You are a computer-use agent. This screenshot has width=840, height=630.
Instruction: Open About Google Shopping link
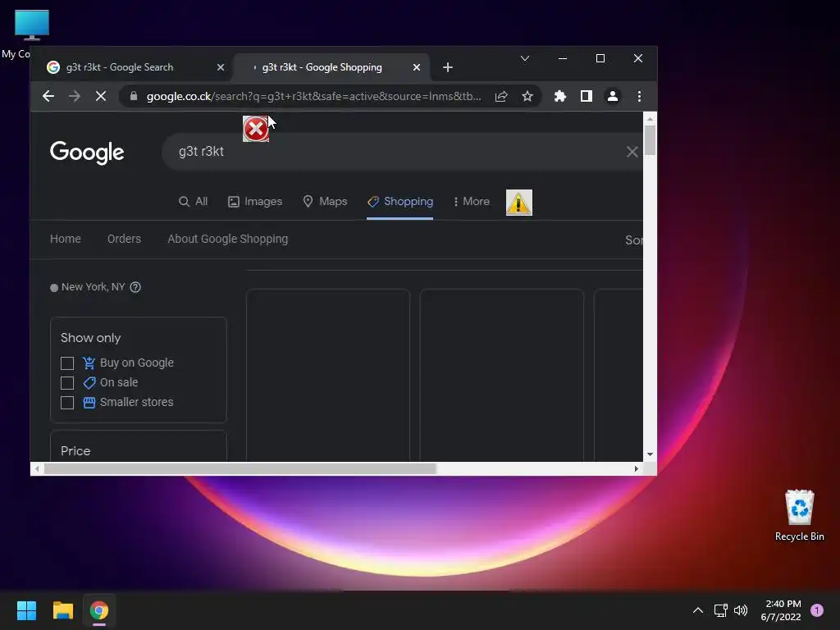228,239
